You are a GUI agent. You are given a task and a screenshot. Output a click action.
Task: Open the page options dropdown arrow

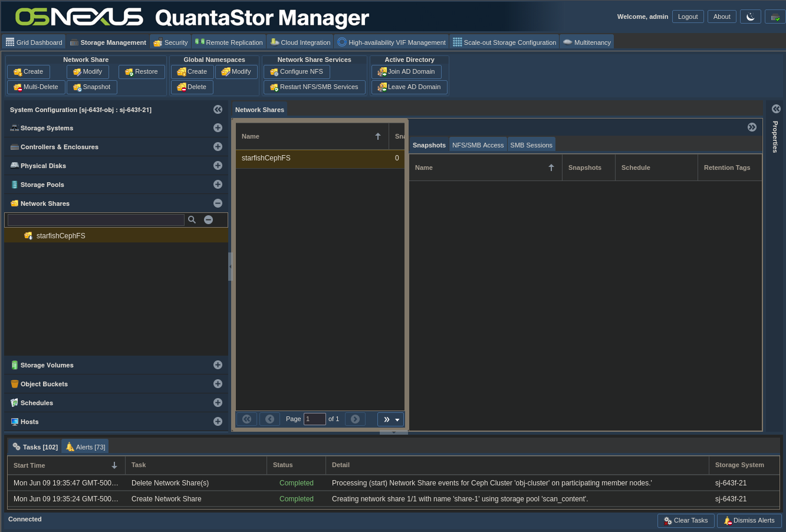pyautogui.click(x=397, y=419)
